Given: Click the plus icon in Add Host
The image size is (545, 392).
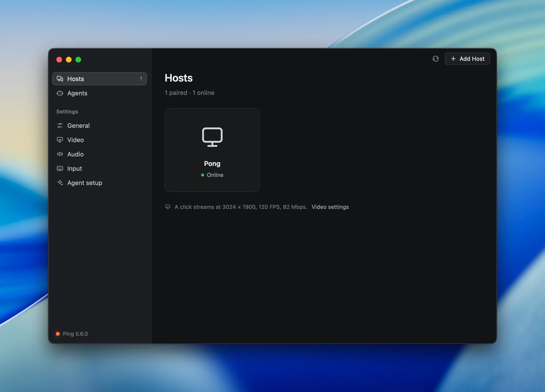Looking at the screenshot, I should [453, 59].
